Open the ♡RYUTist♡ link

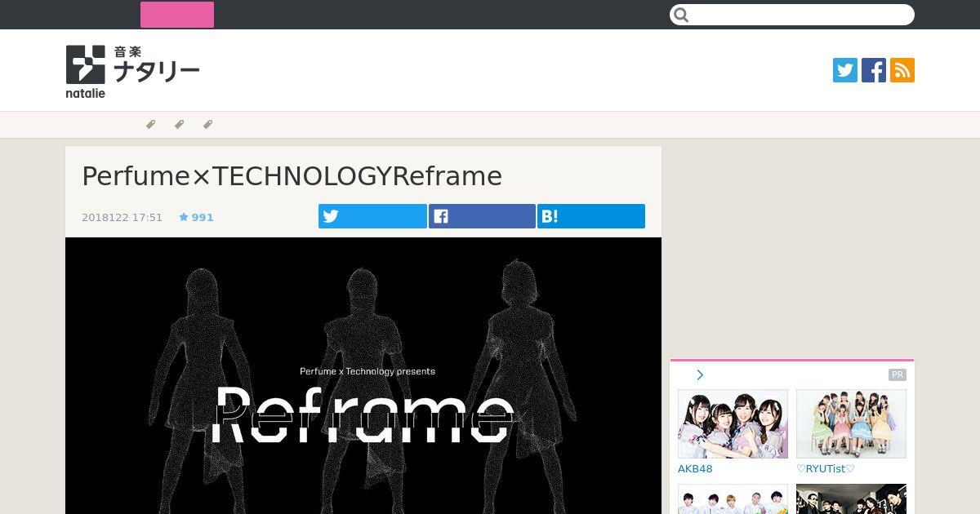pos(826,469)
